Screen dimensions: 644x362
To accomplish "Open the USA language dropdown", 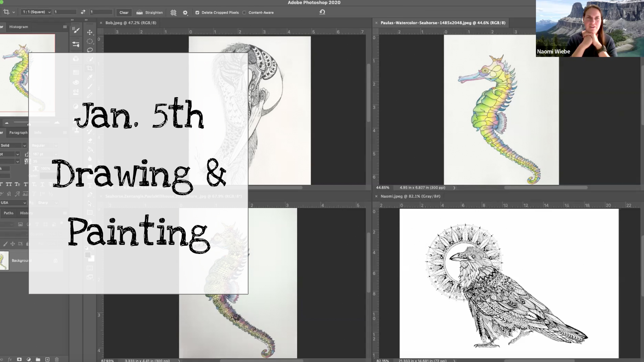I will point(13,203).
